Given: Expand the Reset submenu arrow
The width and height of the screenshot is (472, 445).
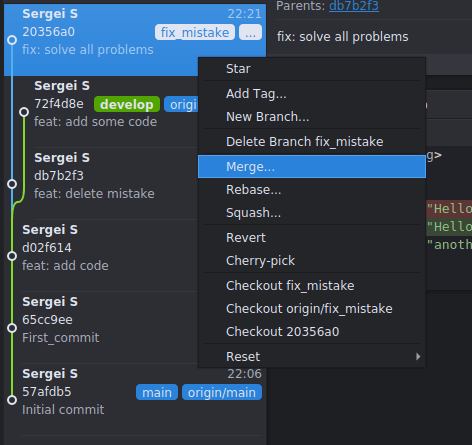Looking at the screenshot, I should pyautogui.click(x=418, y=357).
